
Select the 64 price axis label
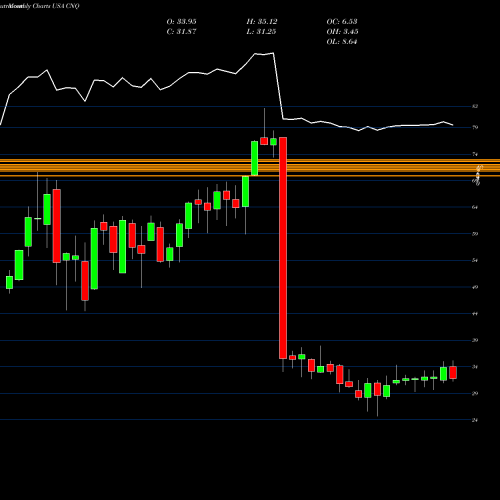475,207
